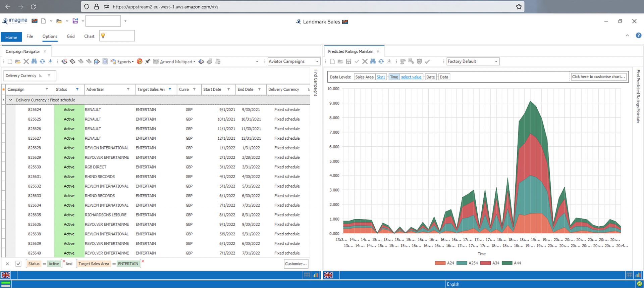Click the pin icon in Campaign Navigator toolbar
The image size is (644, 288).
click(148, 61)
